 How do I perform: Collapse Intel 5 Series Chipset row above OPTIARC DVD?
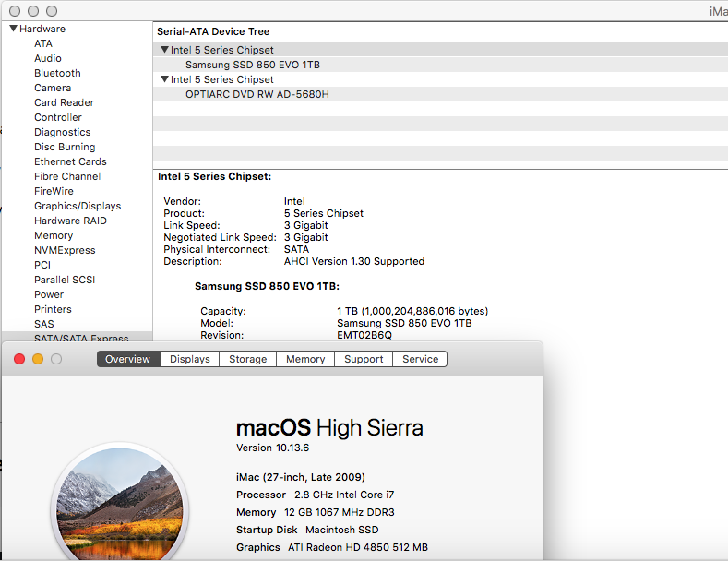[164, 79]
